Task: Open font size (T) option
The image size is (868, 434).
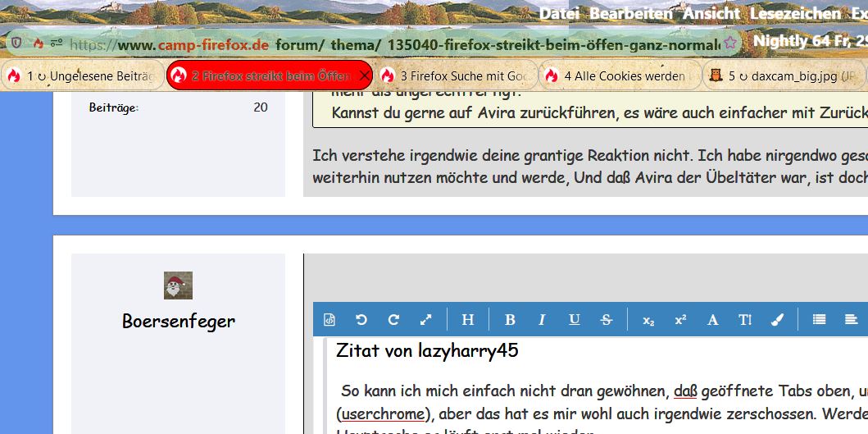Action: [745, 320]
